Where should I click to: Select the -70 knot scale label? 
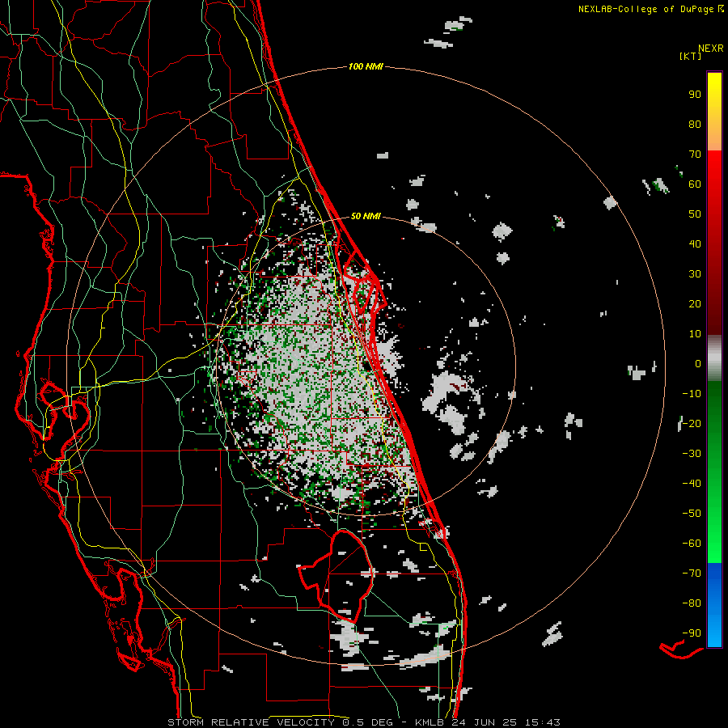[692, 573]
